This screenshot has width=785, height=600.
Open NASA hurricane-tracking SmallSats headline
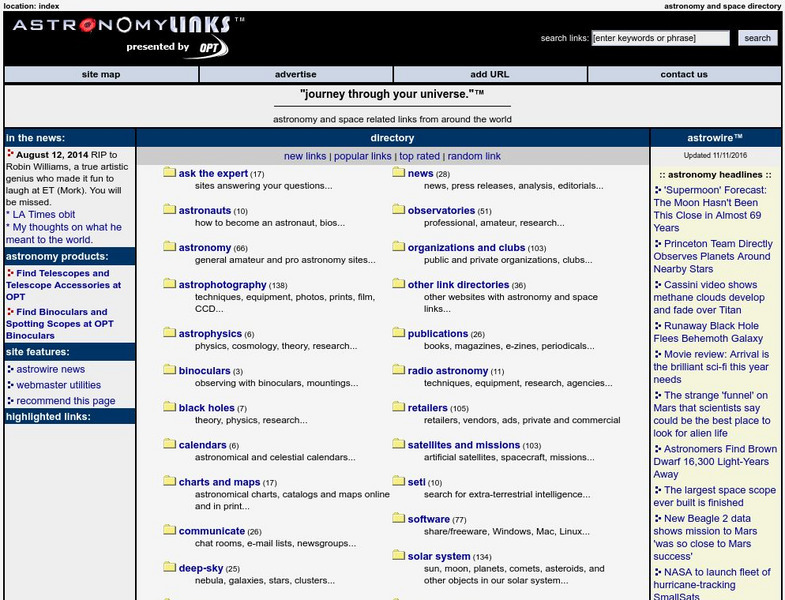click(x=712, y=583)
